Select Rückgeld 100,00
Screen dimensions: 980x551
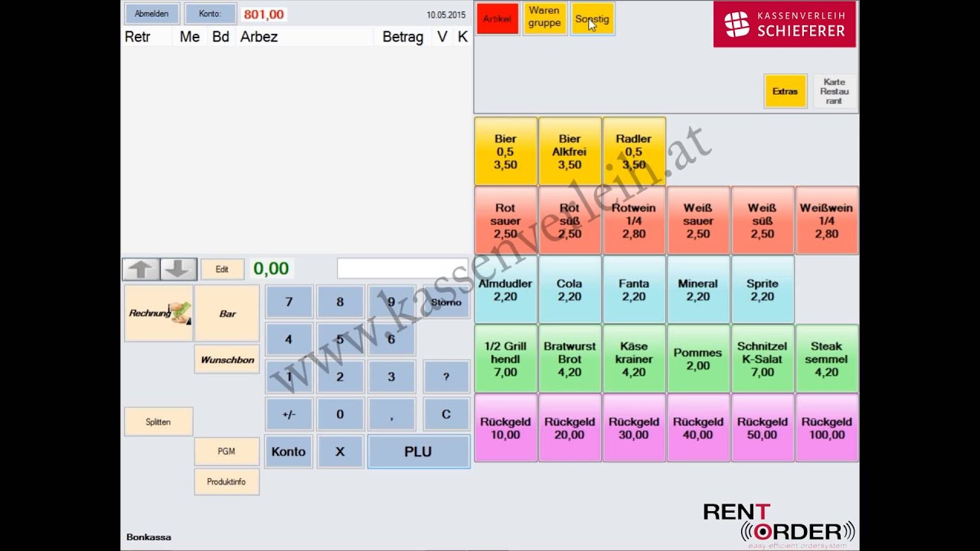click(827, 428)
